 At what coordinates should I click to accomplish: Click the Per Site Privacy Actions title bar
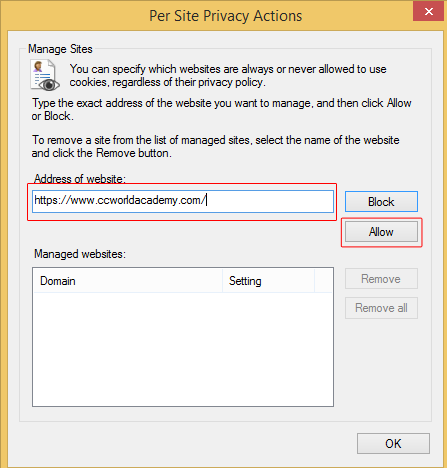225,16
